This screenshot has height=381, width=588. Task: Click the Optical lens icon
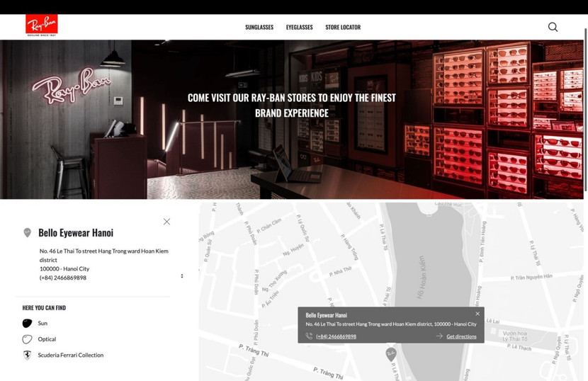27,339
